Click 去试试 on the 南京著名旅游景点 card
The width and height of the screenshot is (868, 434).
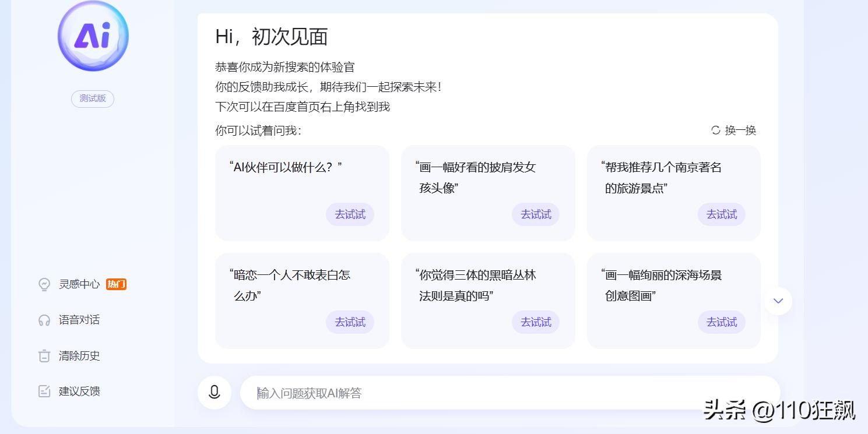point(721,214)
